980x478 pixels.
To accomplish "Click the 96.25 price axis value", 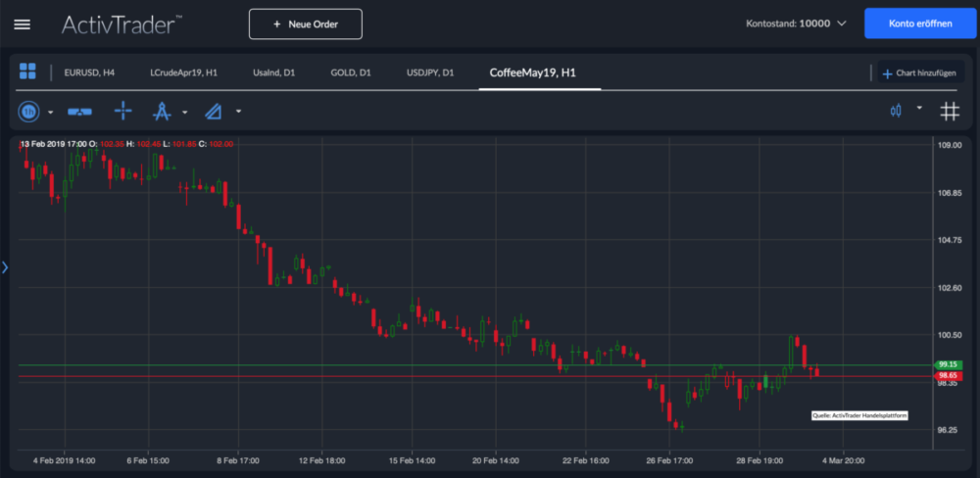I will click(950, 431).
